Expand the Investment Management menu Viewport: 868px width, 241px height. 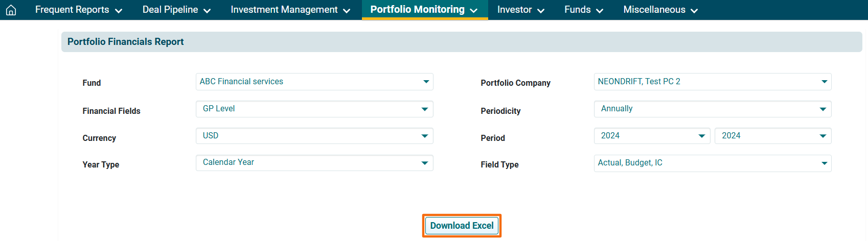pyautogui.click(x=290, y=10)
